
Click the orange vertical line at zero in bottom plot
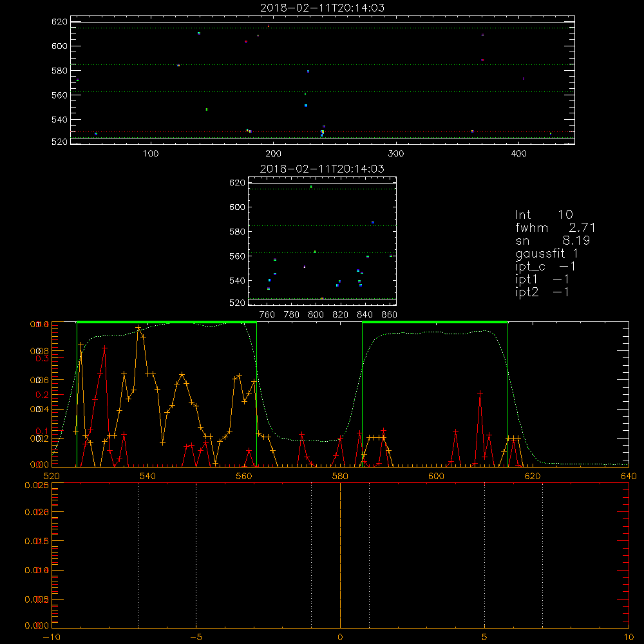coord(340,555)
